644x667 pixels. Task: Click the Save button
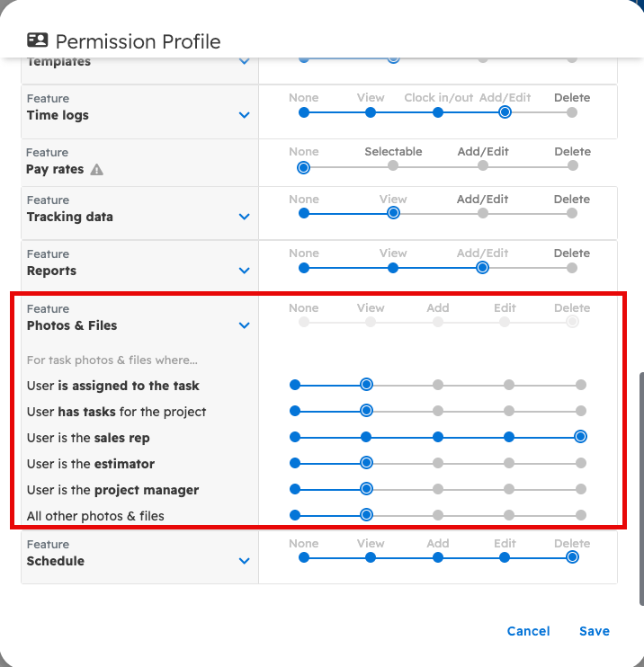point(594,631)
